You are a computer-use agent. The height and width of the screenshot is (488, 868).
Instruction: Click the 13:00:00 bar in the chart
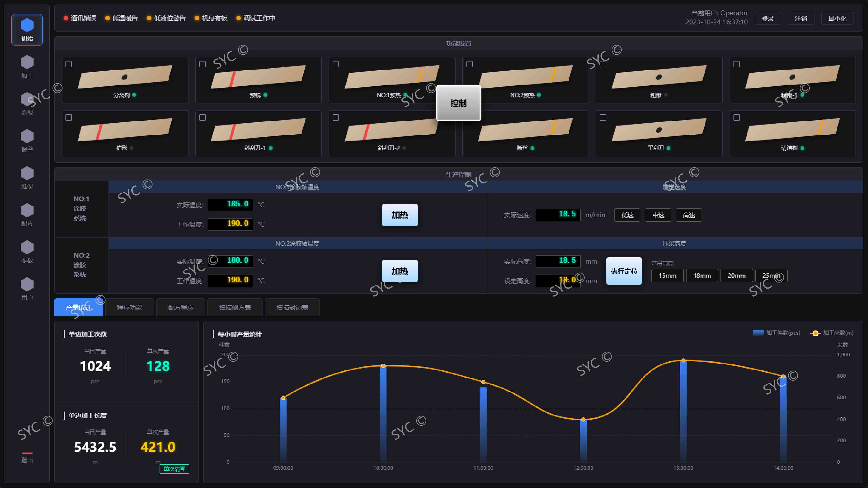tap(683, 411)
